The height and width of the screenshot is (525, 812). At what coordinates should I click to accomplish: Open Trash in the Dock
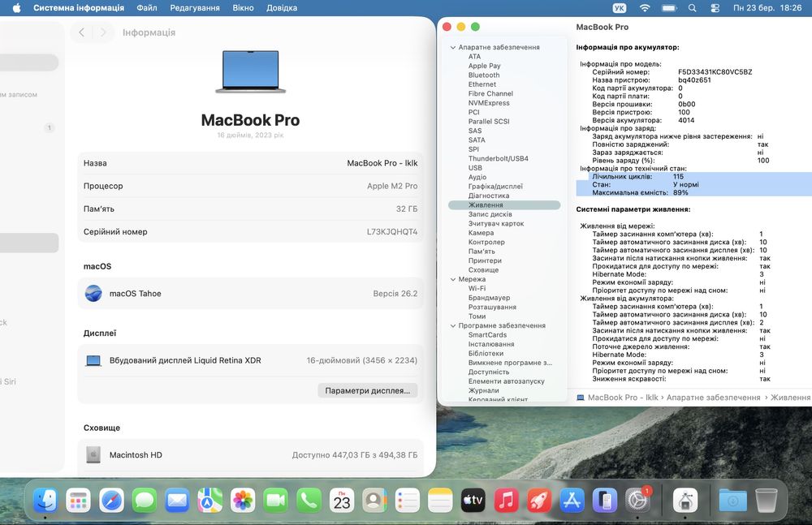coord(766,501)
